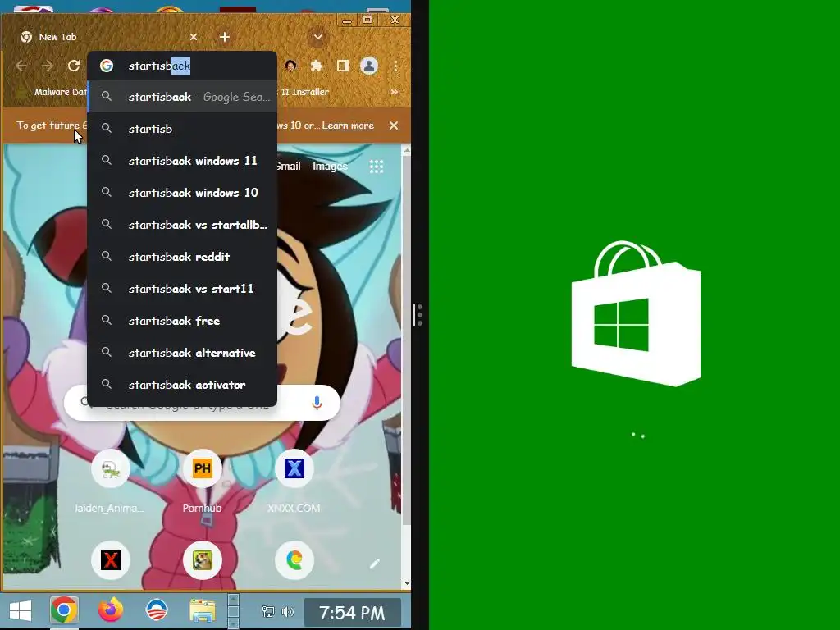Viewport: 840px width, 630px height.
Task: Open new tab with plus button
Action: click(225, 37)
